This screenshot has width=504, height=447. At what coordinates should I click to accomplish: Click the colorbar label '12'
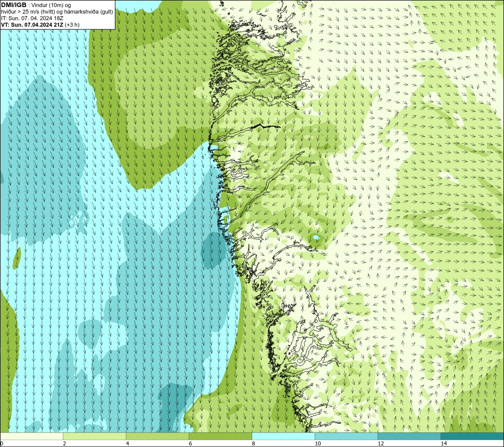pyautogui.click(x=381, y=444)
